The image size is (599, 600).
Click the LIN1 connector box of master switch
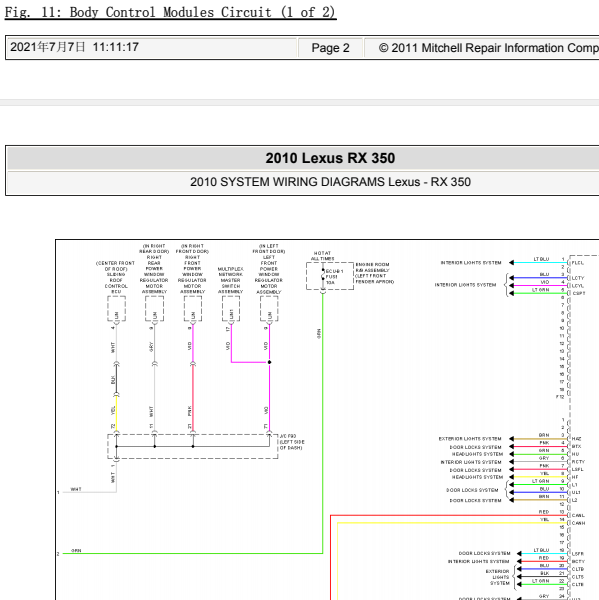point(231,309)
